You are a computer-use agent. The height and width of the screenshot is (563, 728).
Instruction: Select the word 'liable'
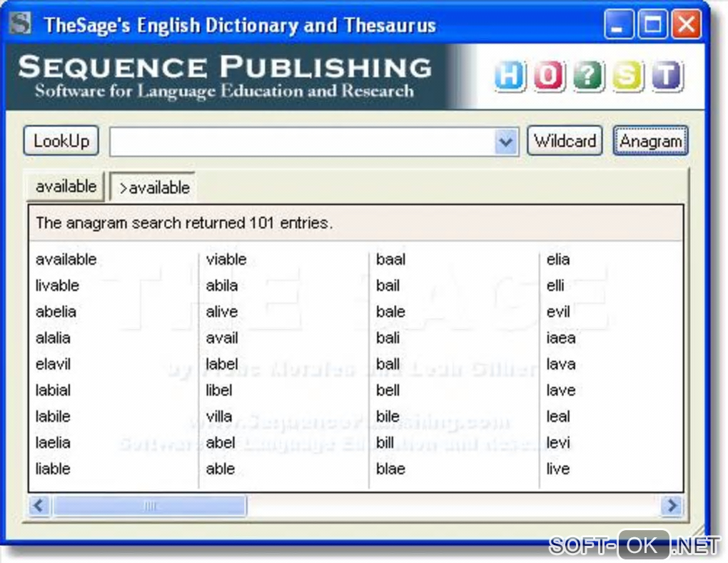click(53, 469)
